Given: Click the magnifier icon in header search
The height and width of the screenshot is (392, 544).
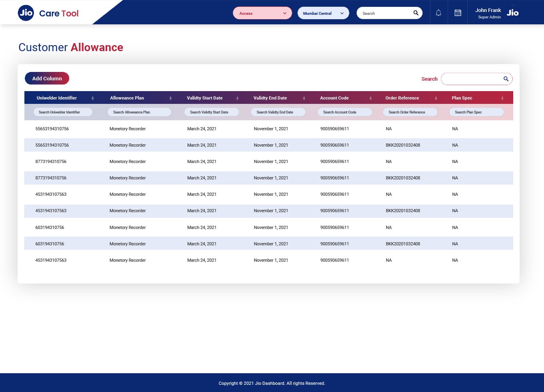Looking at the screenshot, I should point(416,13).
